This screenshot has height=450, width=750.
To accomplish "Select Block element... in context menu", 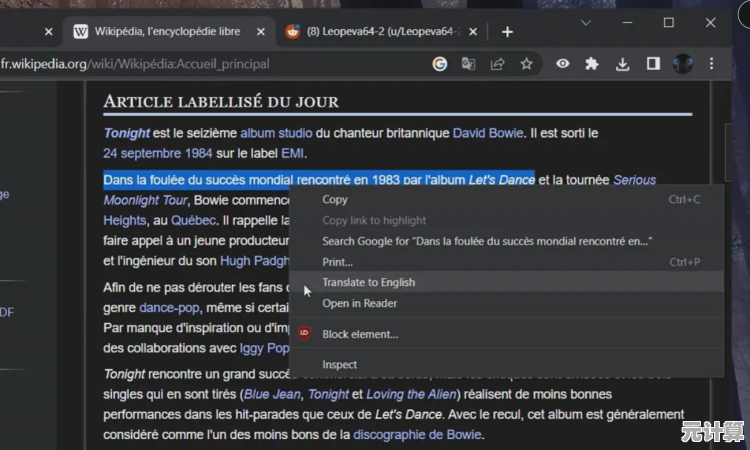I will pos(360,334).
